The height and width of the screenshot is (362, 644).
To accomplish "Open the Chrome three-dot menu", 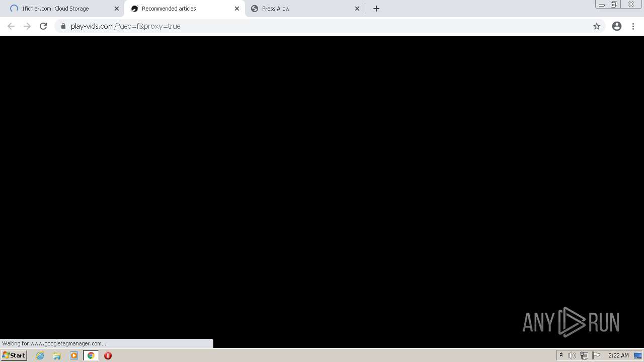I will coord(633,26).
